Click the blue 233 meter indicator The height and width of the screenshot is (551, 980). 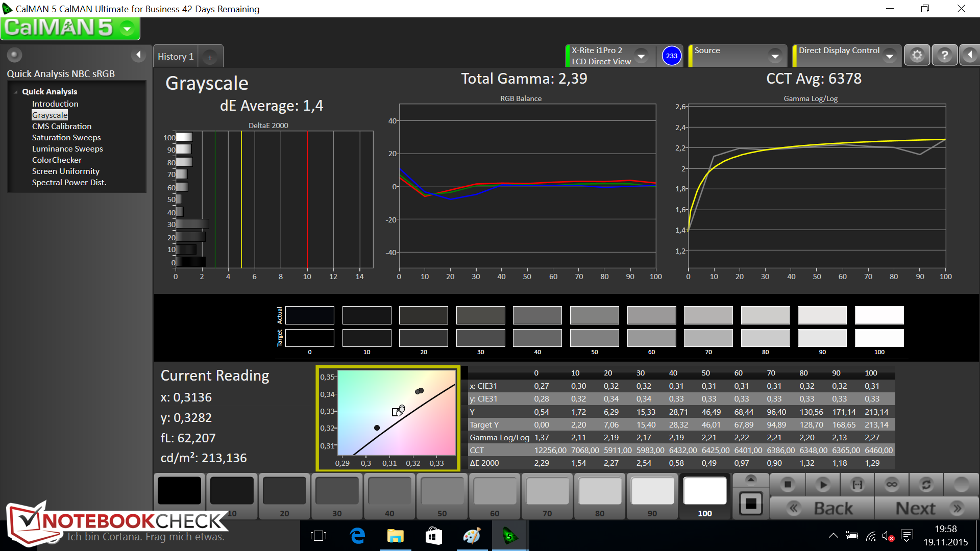(x=672, y=56)
